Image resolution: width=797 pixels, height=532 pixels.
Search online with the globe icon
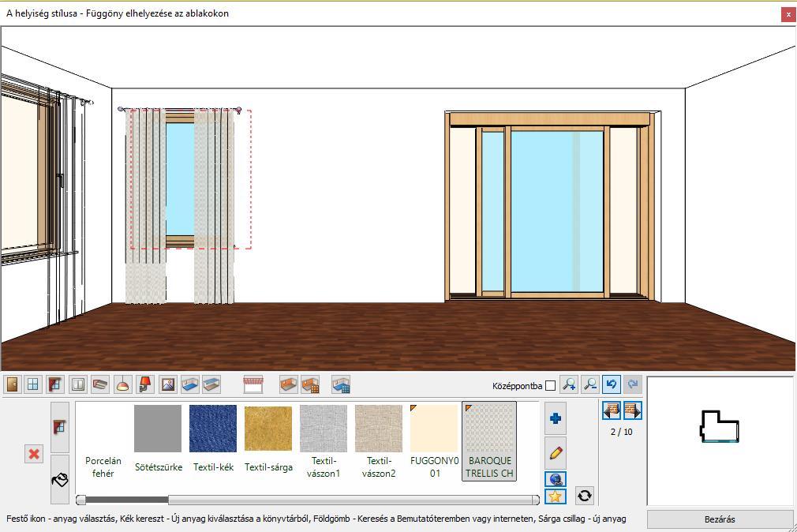[555, 479]
